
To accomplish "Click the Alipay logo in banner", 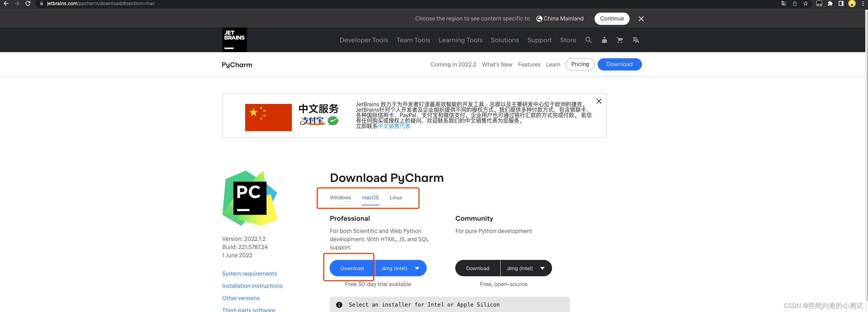I will [312, 121].
